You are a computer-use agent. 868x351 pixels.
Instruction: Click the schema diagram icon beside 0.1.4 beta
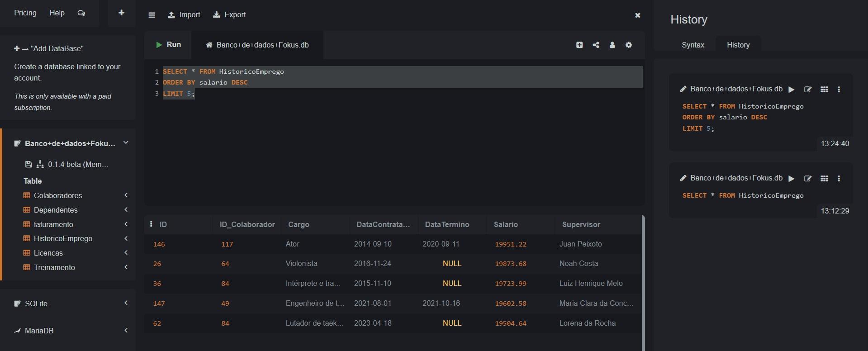(40, 164)
